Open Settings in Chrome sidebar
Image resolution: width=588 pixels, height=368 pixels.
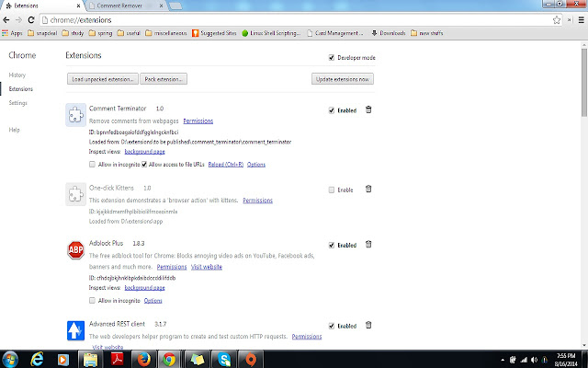(18, 102)
